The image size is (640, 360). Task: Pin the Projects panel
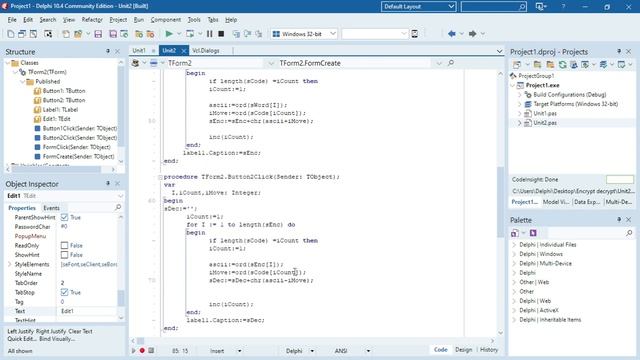click(x=619, y=51)
